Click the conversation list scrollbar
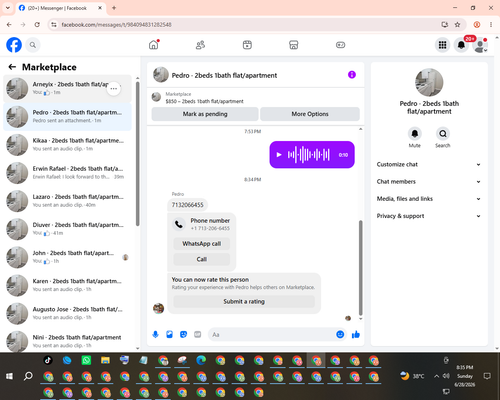This screenshot has width=500, height=400. tap(138, 153)
